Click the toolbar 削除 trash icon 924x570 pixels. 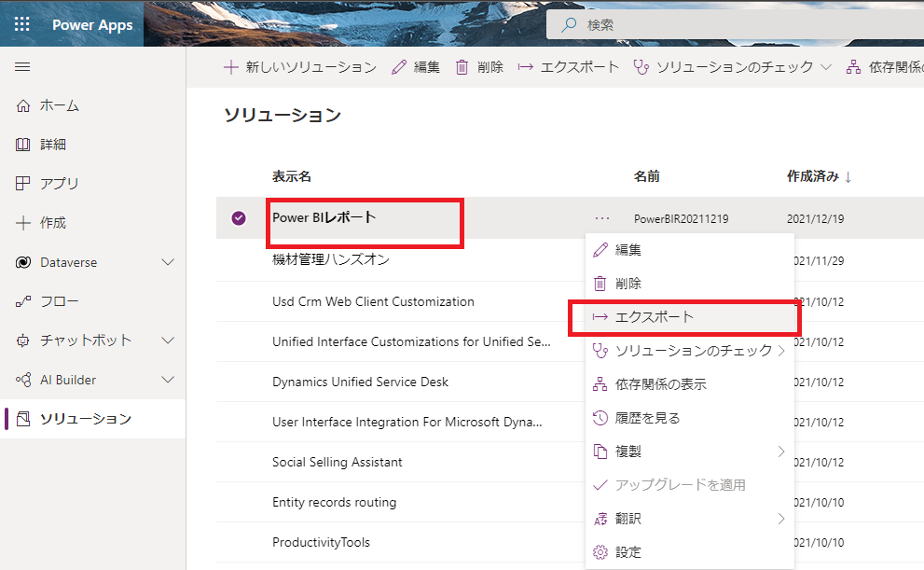[462, 67]
